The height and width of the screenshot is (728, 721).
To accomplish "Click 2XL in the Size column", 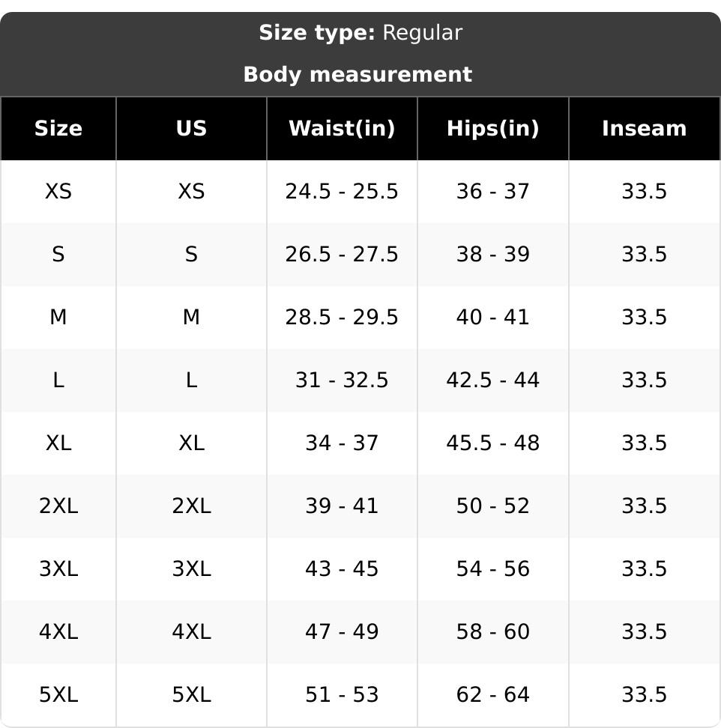I will [58, 506].
